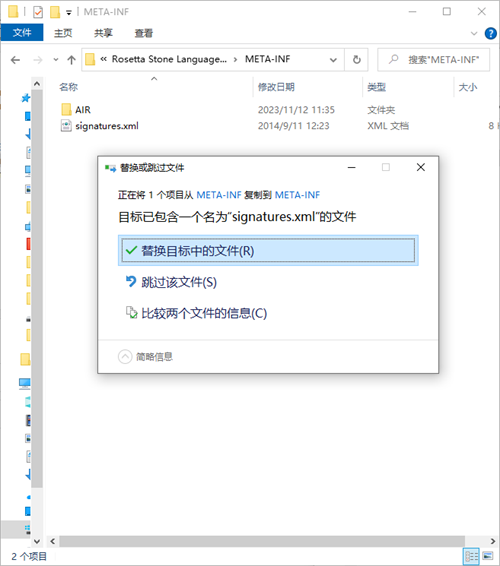500x566 pixels.
Task: Choose 比较两个文件的信息(C) option
Action: tap(196, 313)
